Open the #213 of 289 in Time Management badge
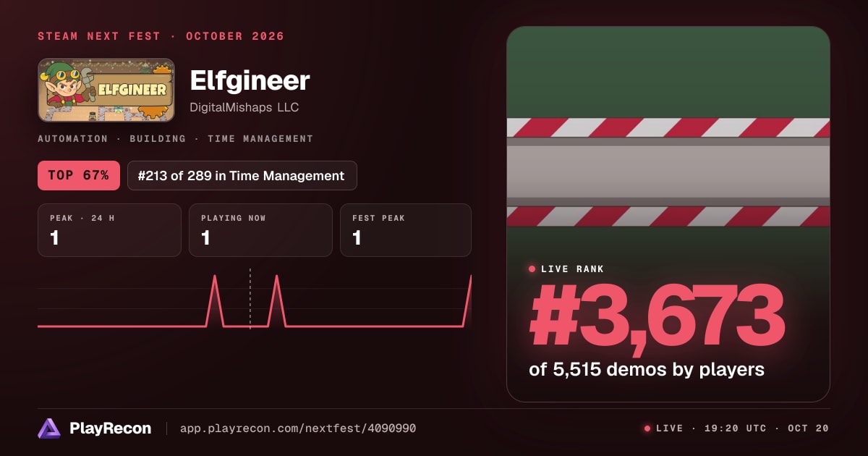Viewport: 868px width, 456px height. pyautogui.click(x=242, y=175)
